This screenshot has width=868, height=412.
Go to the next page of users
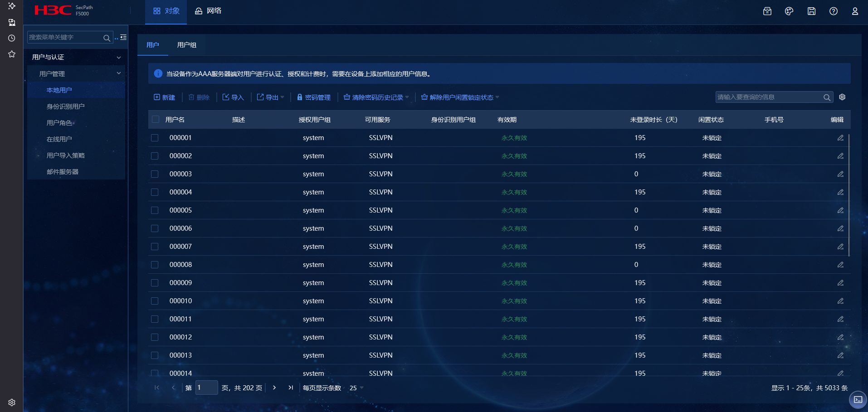click(274, 388)
